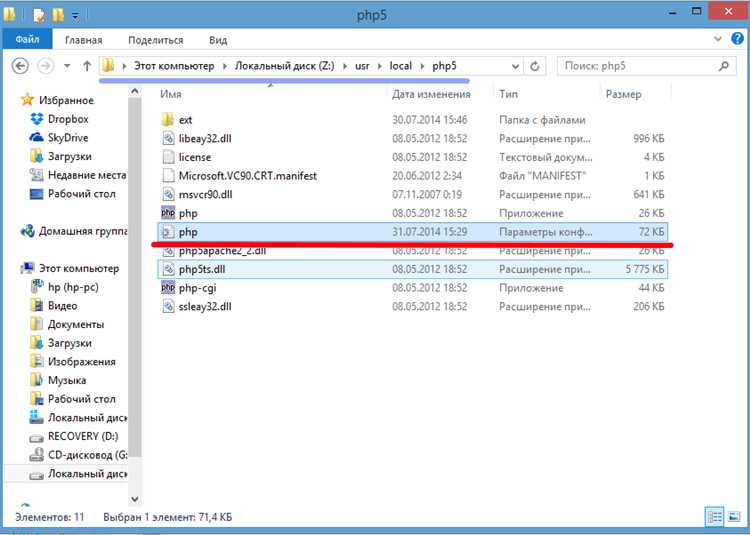
Task: Click the New folder quick access icon
Action: pyautogui.click(x=58, y=15)
